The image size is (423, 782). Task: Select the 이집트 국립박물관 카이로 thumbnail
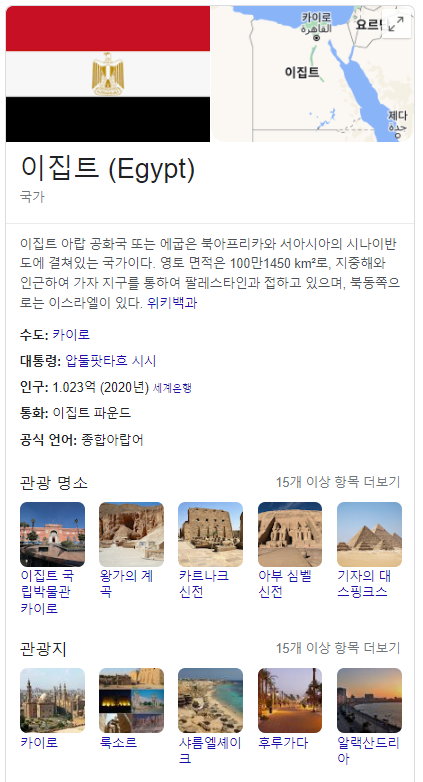52,534
